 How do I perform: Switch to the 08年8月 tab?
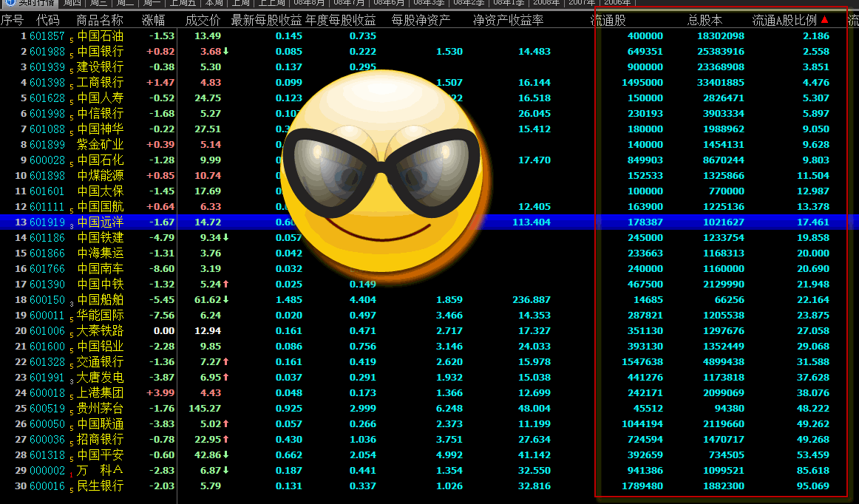coord(309,3)
